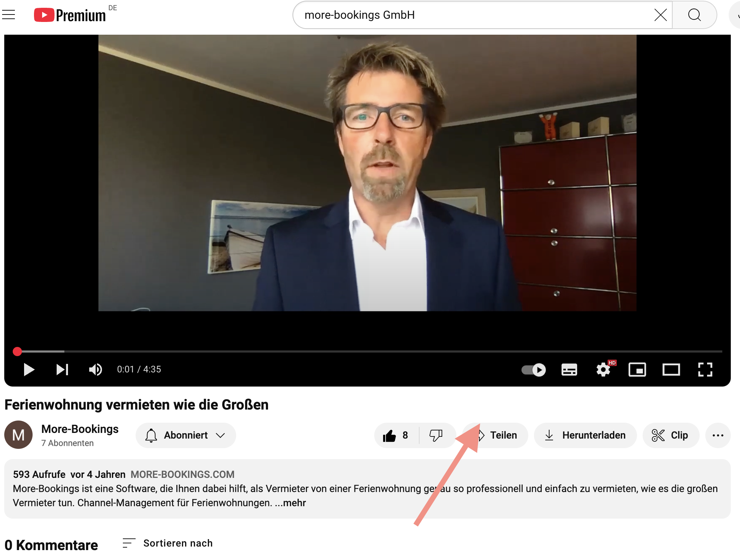Screen dimensions: 740x560
Task: Dislike the video with thumbs down
Action: (x=436, y=435)
